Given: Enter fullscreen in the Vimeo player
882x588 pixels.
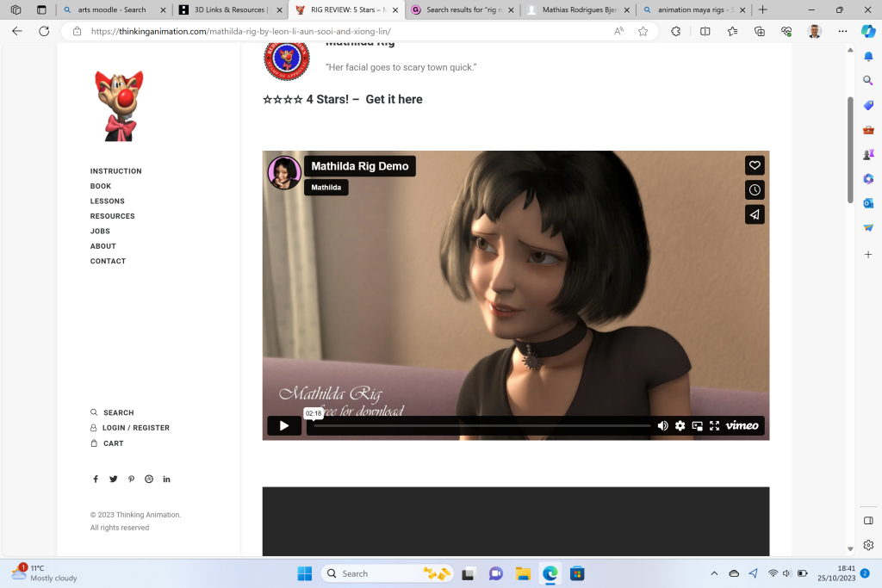Looking at the screenshot, I should point(714,425).
